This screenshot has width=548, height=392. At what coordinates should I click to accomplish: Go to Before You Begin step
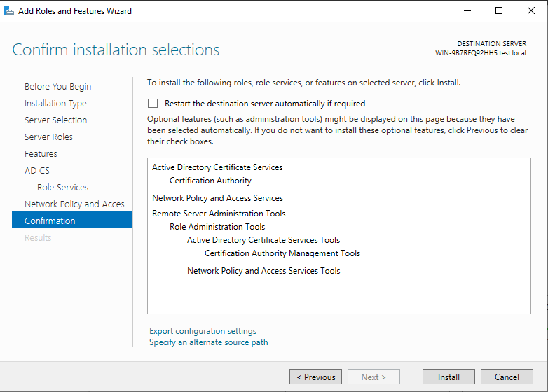(x=57, y=86)
